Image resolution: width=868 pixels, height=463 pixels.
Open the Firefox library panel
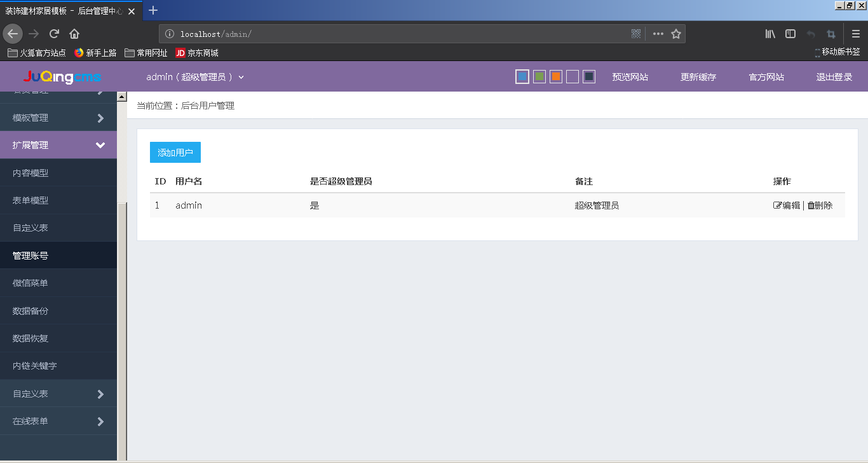[x=770, y=34]
